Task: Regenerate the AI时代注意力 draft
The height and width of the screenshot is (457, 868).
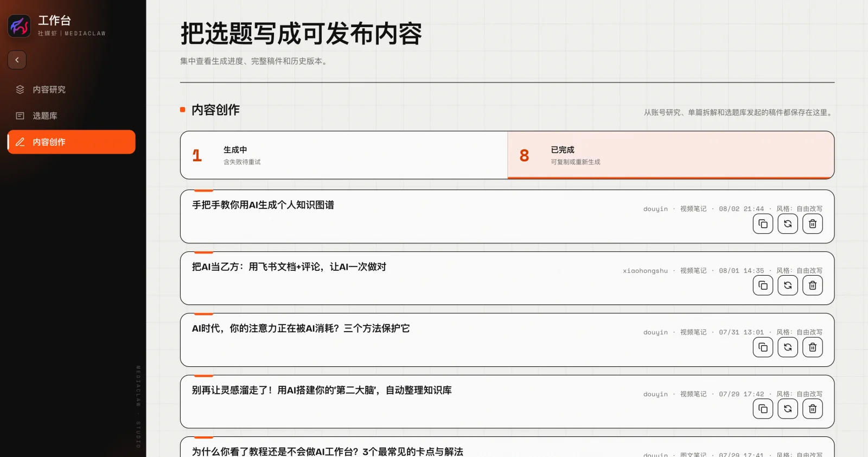Action: (x=788, y=347)
